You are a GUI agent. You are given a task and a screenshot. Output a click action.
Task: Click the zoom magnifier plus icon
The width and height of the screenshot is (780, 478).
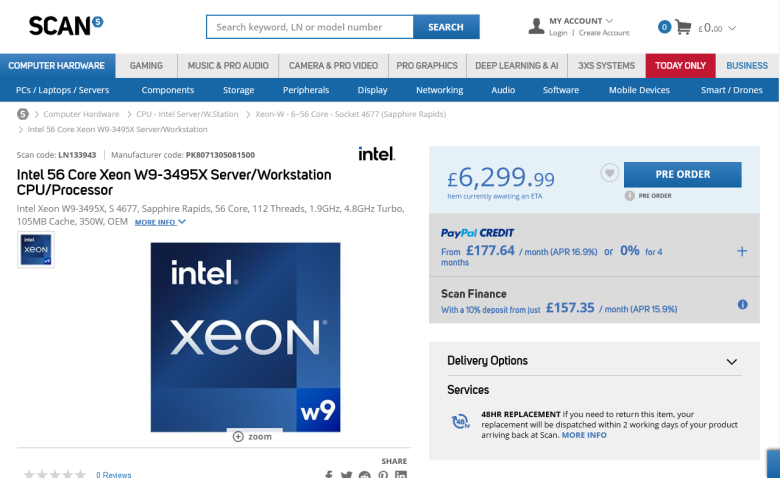click(238, 436)
